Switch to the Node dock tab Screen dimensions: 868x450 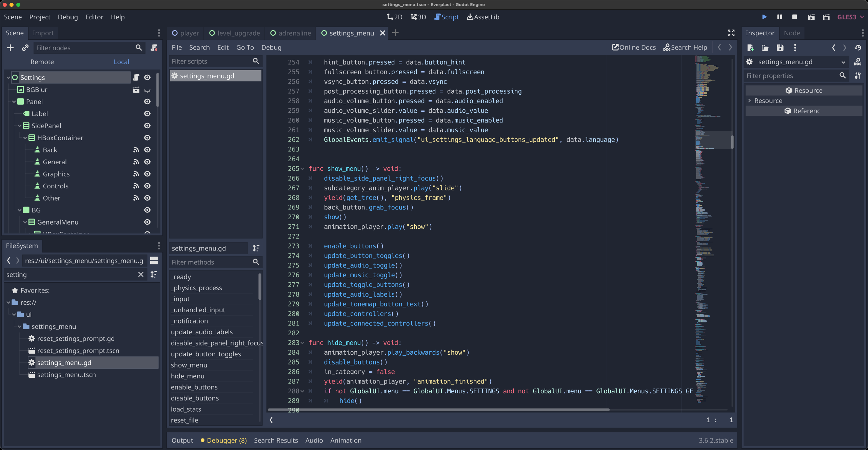coord(792,33)
